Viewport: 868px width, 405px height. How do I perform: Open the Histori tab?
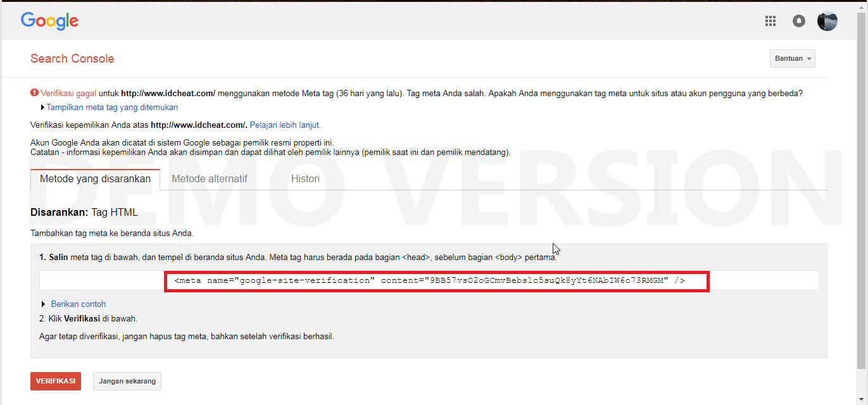coord(305,179)
